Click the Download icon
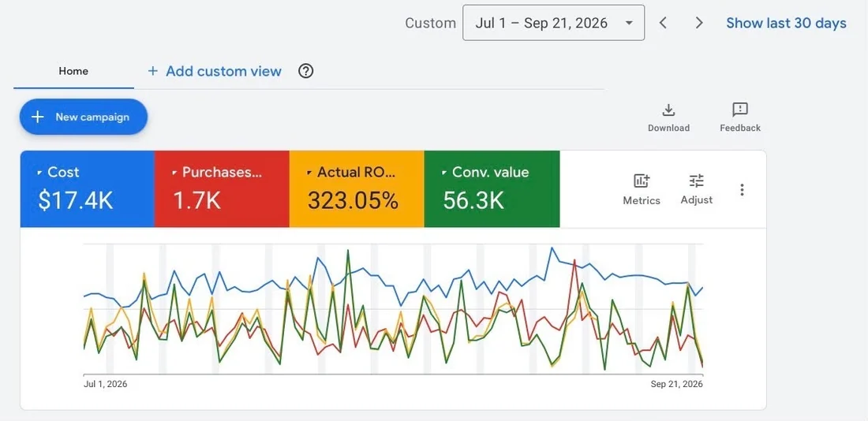868x421 pixels. pyautogui.click(x=668, y=110)
